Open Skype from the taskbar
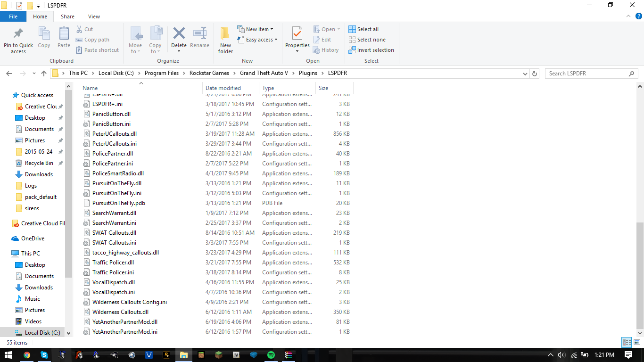 point(44,355)
